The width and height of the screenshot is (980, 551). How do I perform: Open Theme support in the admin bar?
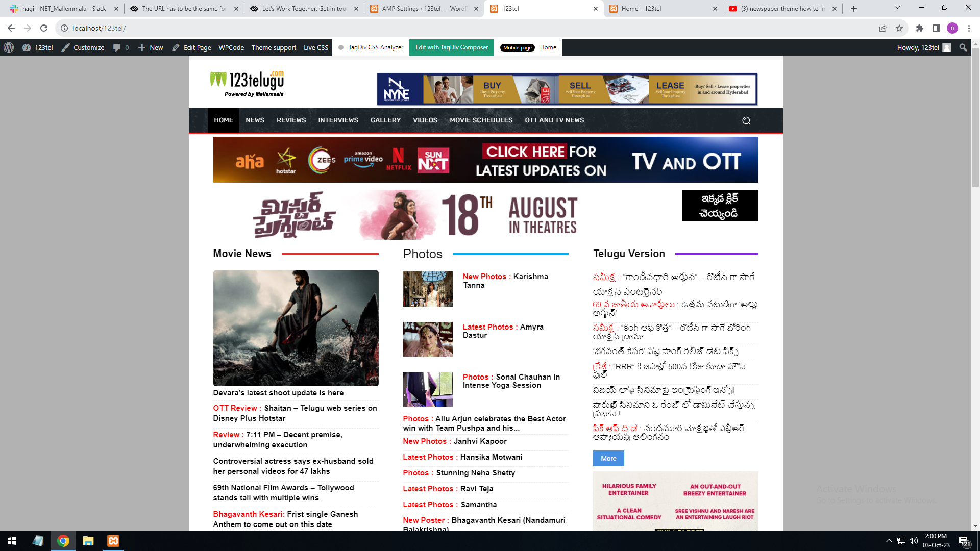click(x=274, y=47)
